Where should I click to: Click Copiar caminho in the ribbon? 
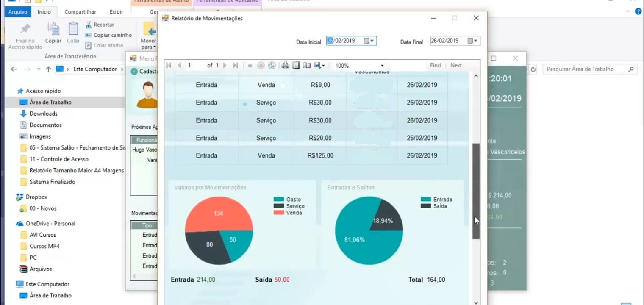(108, 35)
